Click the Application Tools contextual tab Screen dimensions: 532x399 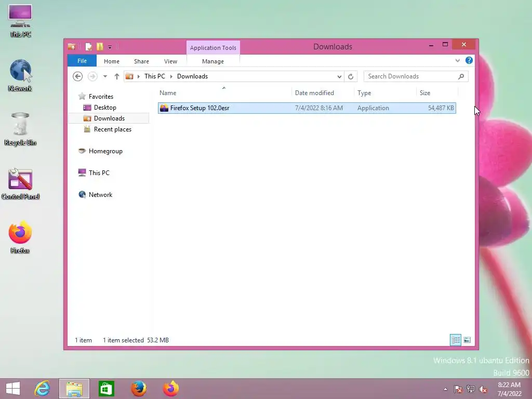tap(213, 48)
